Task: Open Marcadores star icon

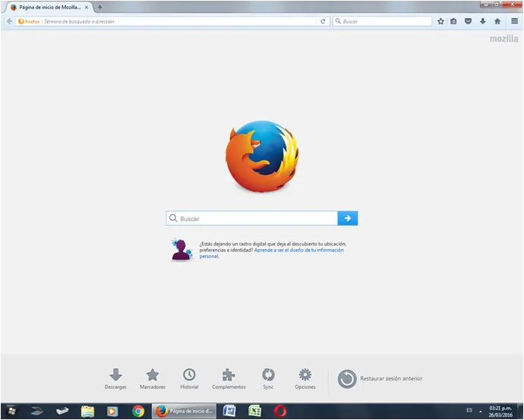Action: [x=153, y=378]
